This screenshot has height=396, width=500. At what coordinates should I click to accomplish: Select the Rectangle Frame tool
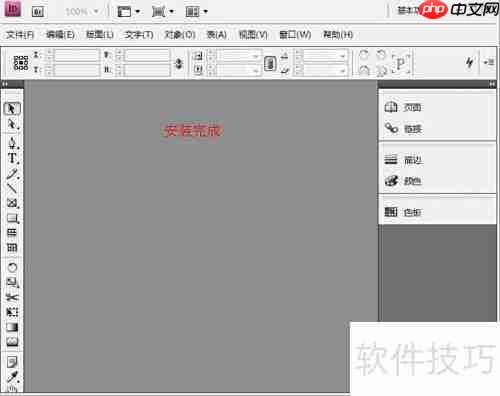coord(12,203)
